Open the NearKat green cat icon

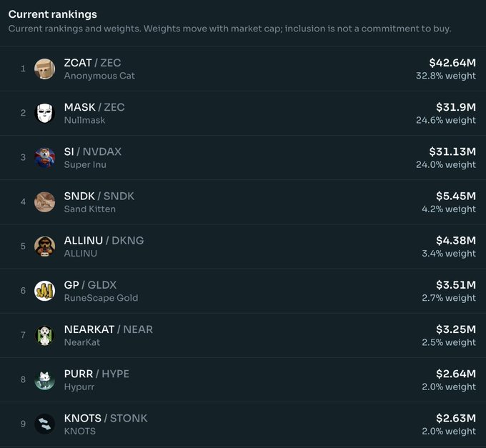[44, 335]
